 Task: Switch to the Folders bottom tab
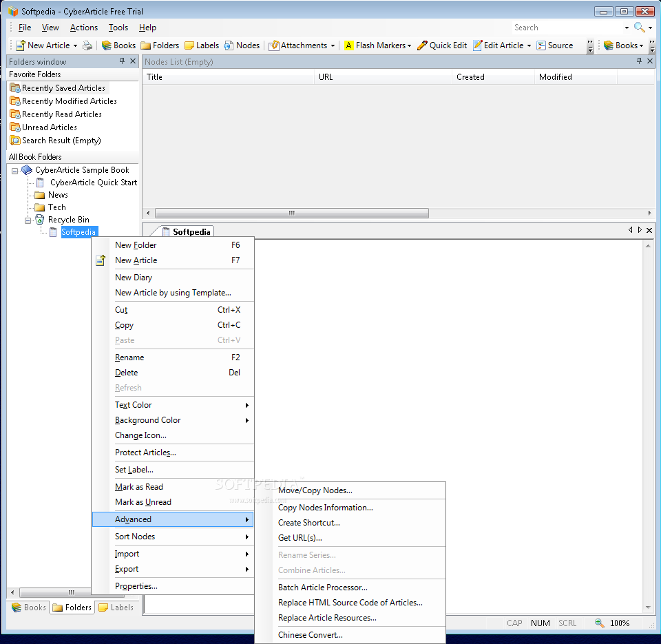click(72, 607)
